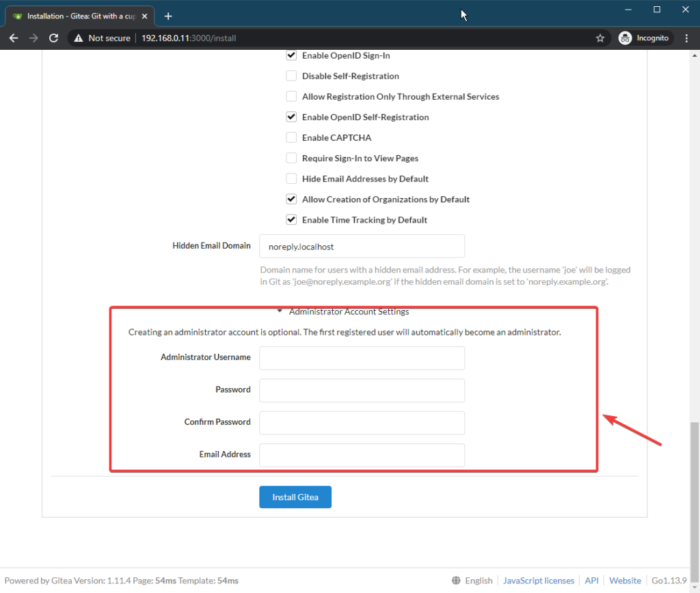Click the Go1.13.9 version text
The image size is (700, 593).
pos(669,581)
